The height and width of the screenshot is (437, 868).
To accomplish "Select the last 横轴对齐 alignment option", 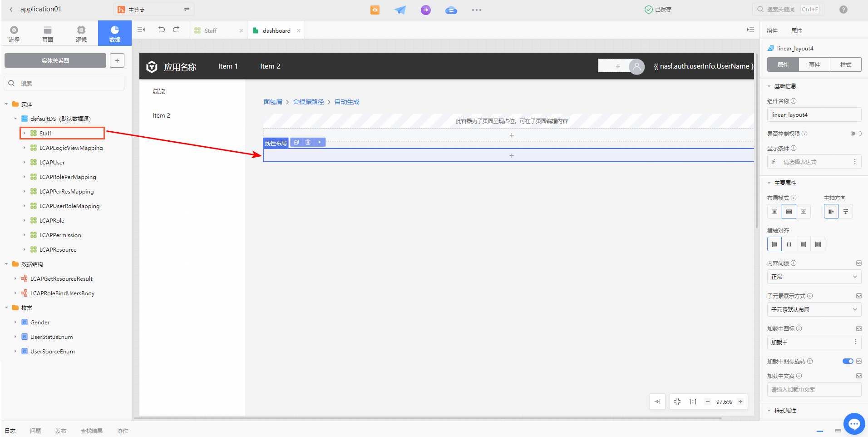I will coord(818,244).
